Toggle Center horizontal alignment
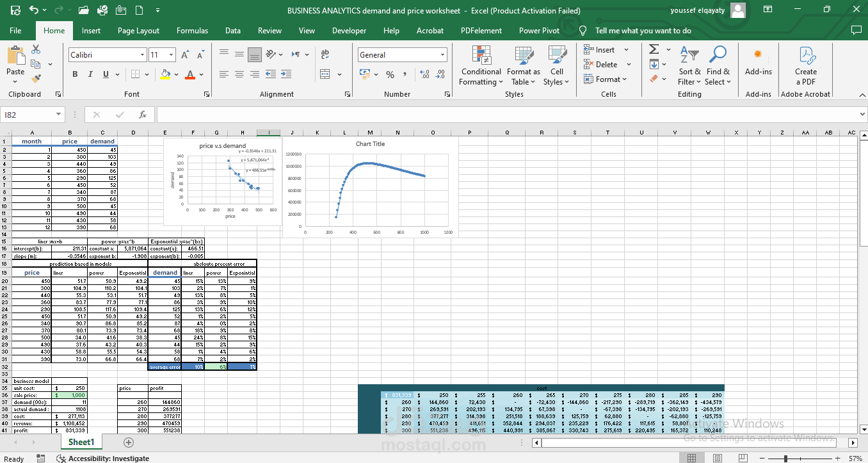Viewport: 868px width, 463px height. pos(239,74)
